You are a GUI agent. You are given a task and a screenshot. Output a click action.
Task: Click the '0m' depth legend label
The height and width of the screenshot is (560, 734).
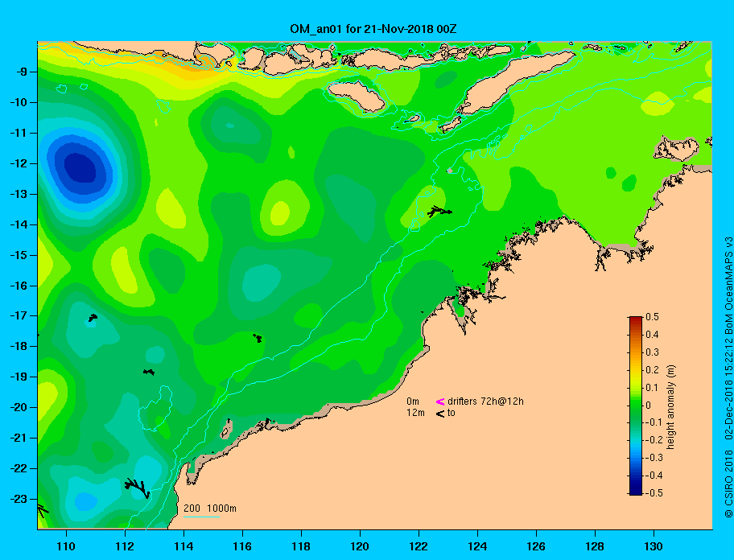(x=413, y=401)
